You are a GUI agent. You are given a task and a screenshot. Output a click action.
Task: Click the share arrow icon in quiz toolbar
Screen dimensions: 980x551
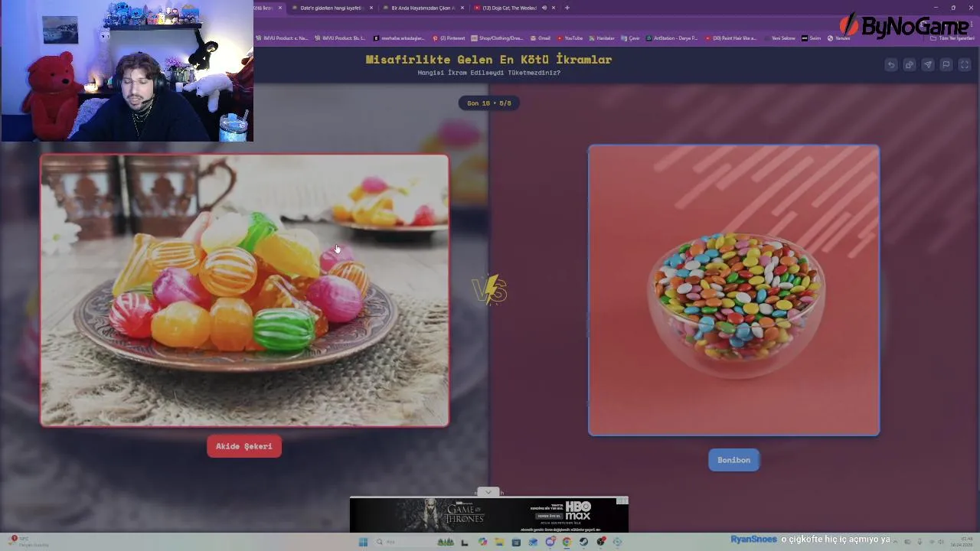click(x=910, y=65)
